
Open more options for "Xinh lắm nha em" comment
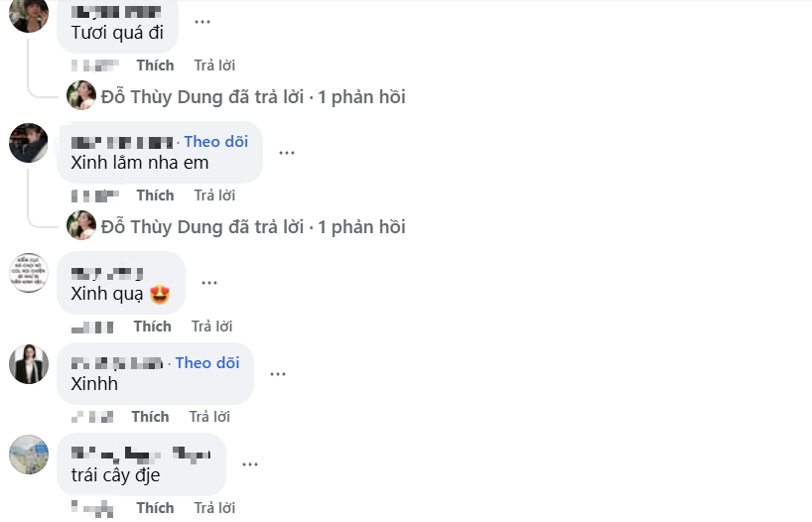[287, 152]
